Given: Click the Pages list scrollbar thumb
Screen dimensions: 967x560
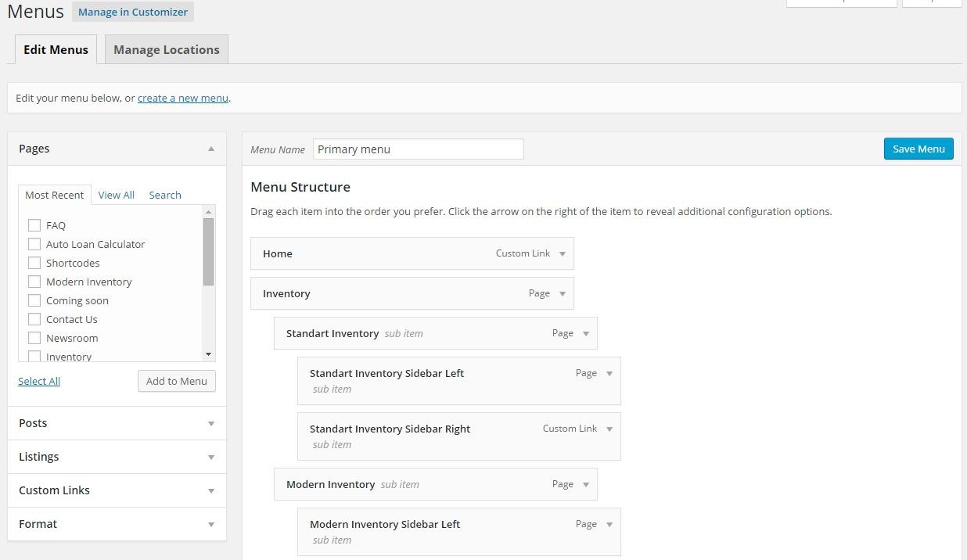Looking at the screenshot, I should pyautogui.click(x=208, y=251).
